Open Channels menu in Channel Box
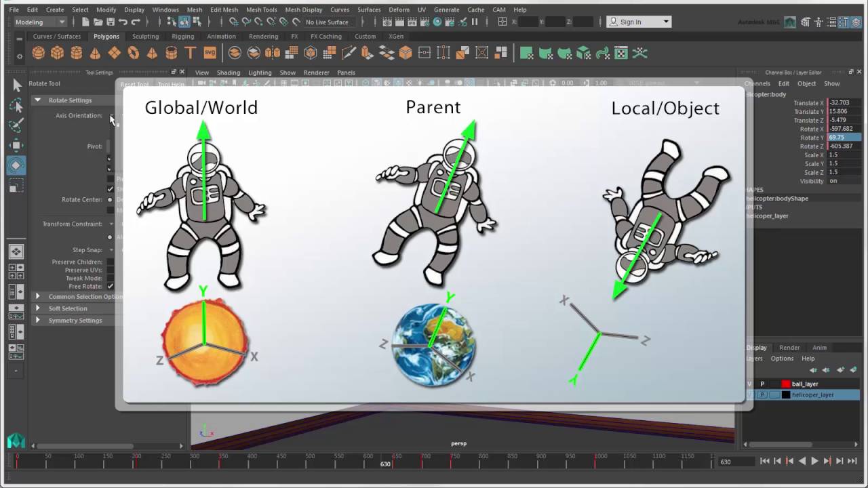The height and width of the screenshot is (488, 868). tap(757, 83)
